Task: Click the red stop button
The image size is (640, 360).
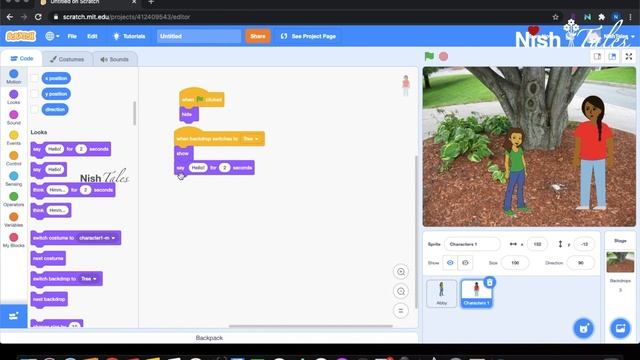Action: [x=444, y=56]
